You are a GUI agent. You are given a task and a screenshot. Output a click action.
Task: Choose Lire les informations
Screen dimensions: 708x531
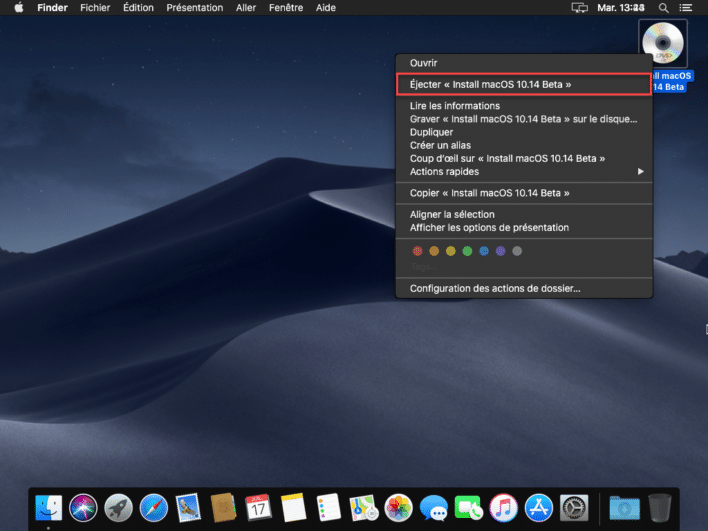(524, 106)
